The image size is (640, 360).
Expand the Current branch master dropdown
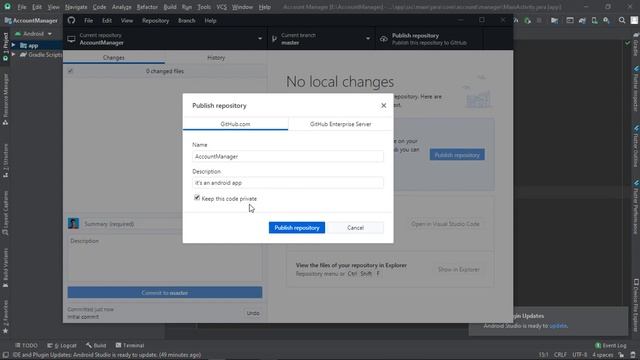[321, 39]
